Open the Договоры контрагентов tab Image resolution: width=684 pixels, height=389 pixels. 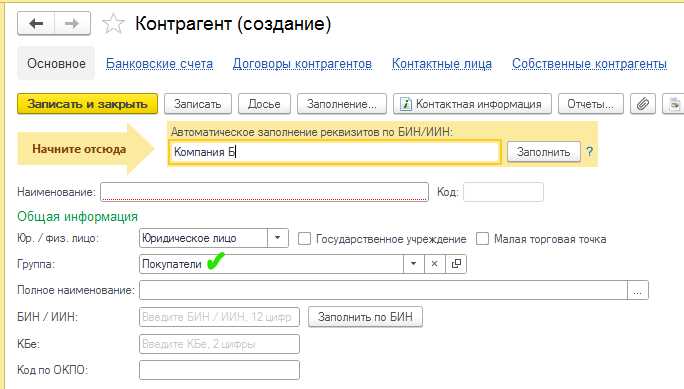302,64
